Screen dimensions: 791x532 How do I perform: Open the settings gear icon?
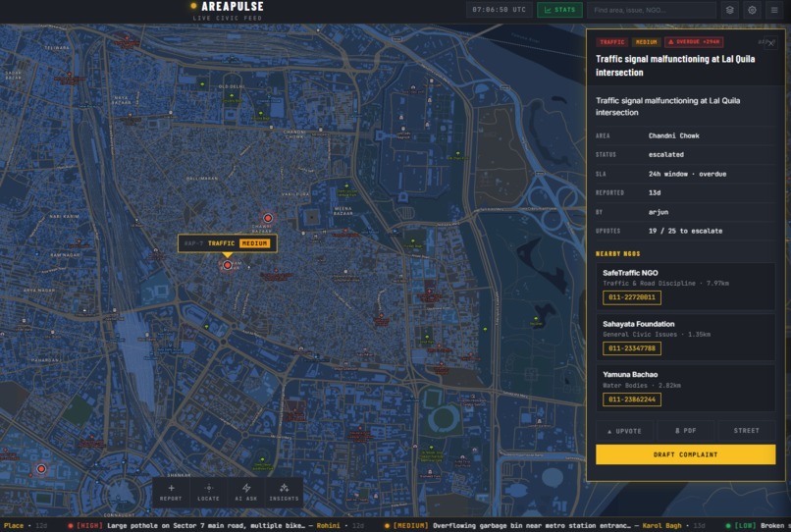click(x=752, y=10)
